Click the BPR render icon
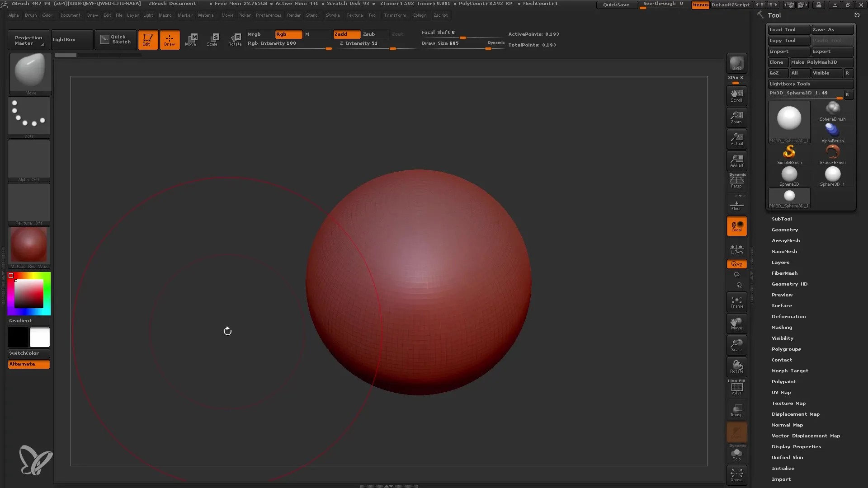The height and width of the screenshot is (488, 868). click(736, 63)
